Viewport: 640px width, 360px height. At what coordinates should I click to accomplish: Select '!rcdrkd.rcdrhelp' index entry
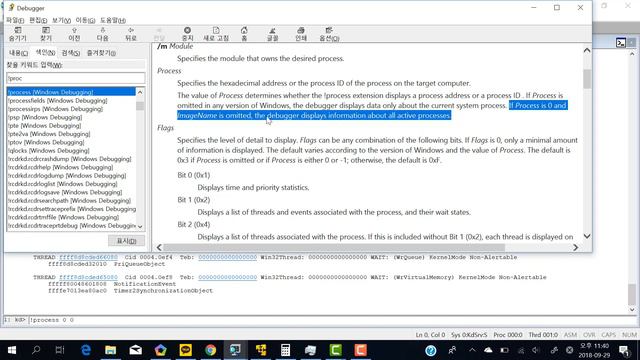[x=60, y=167]
